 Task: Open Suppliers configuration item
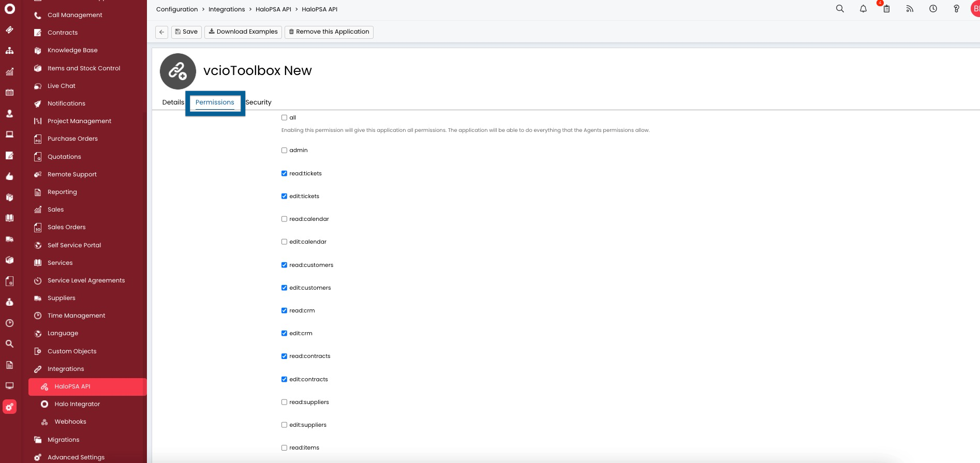tap(61, 298)
